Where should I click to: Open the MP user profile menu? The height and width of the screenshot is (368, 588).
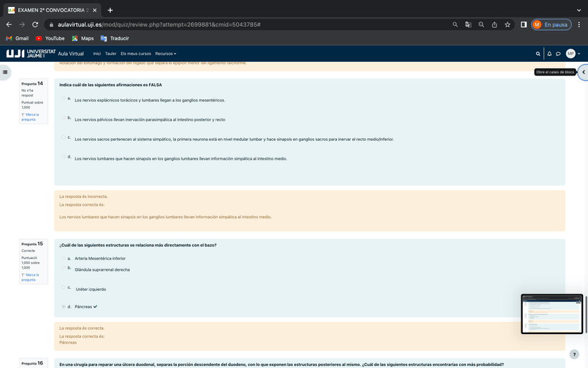pos(571,53)
